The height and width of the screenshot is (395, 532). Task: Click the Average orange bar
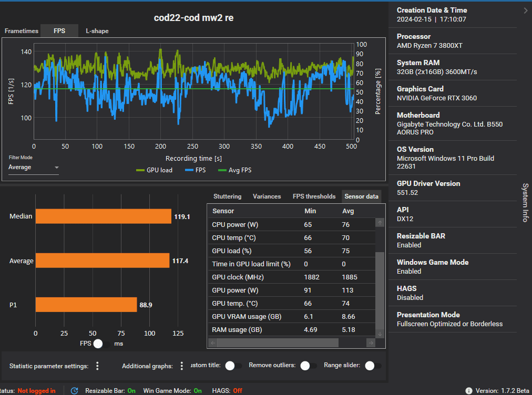click(x=103, y=261)
